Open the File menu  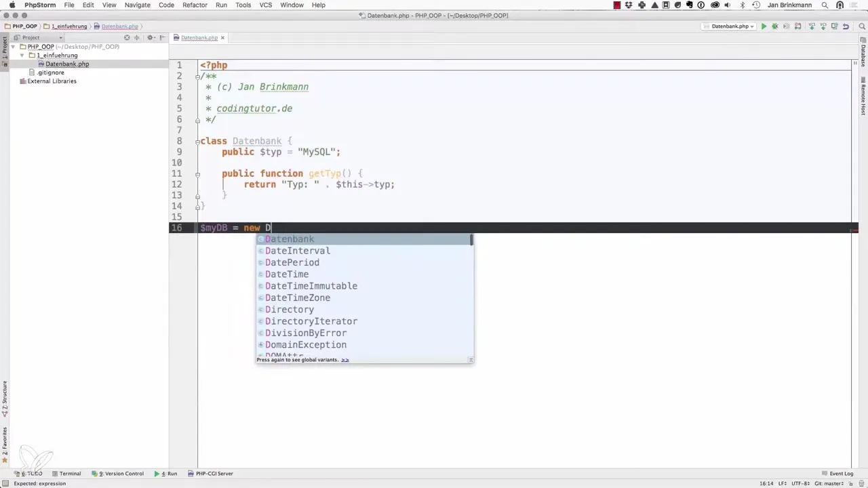69,5
